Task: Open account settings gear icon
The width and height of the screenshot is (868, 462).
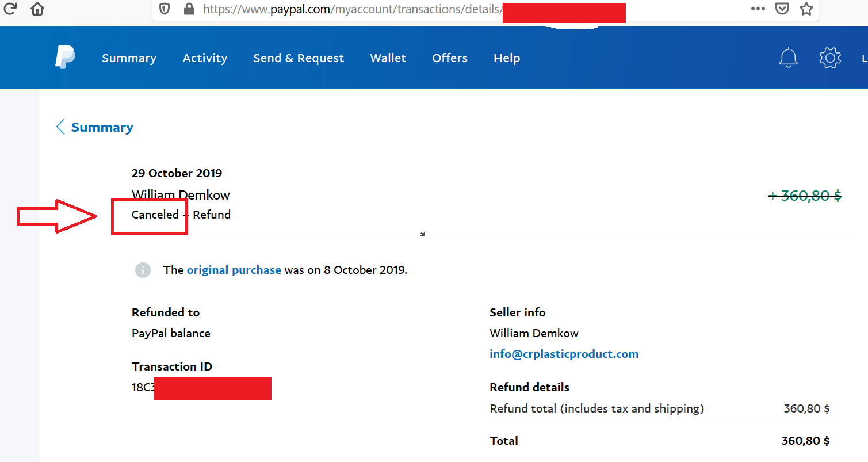Action: (x=830, y=58)
